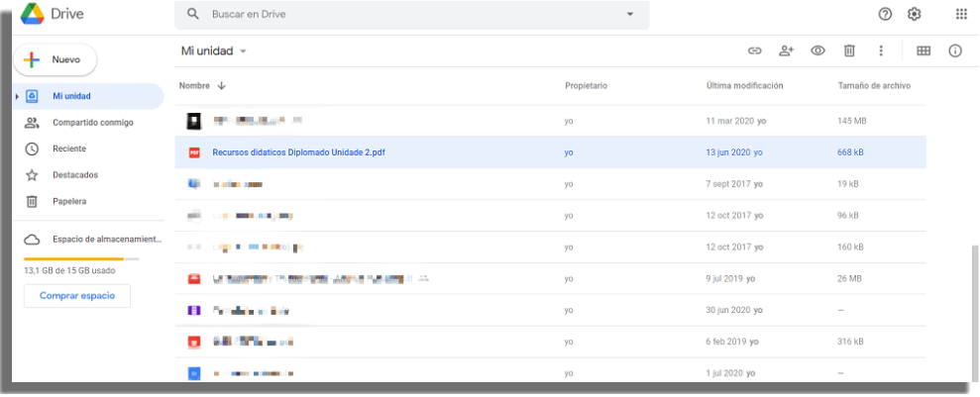Click the Propietario column header
The width and height of the screenshot is (980, 397).
[x=586, y=85]
